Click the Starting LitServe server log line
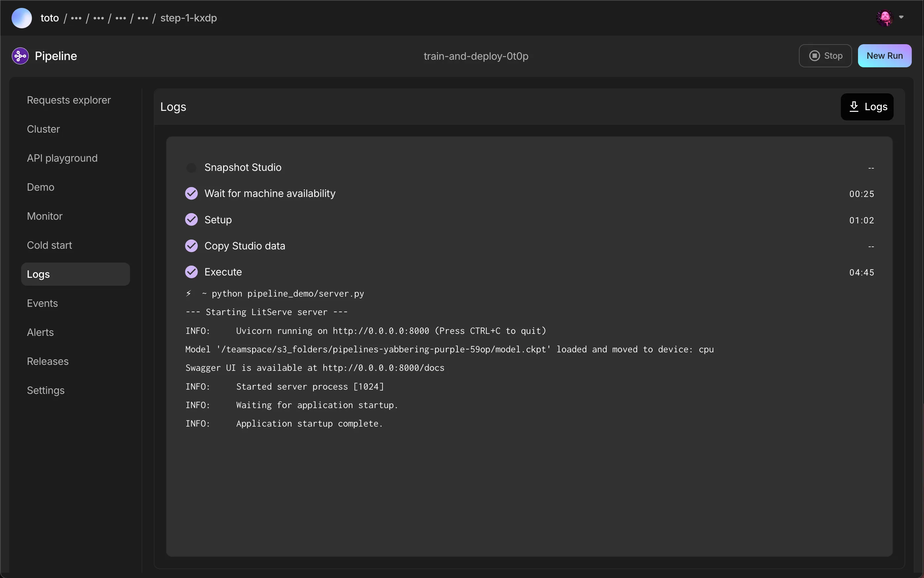Viewport: 924px width, 578px height. tap(266, 312)
